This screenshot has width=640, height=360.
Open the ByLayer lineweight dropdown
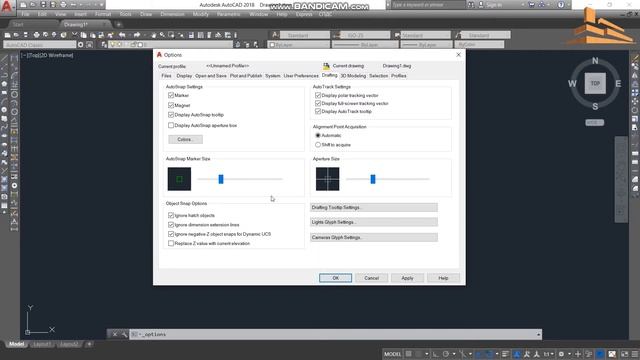[x=426, y=44]
